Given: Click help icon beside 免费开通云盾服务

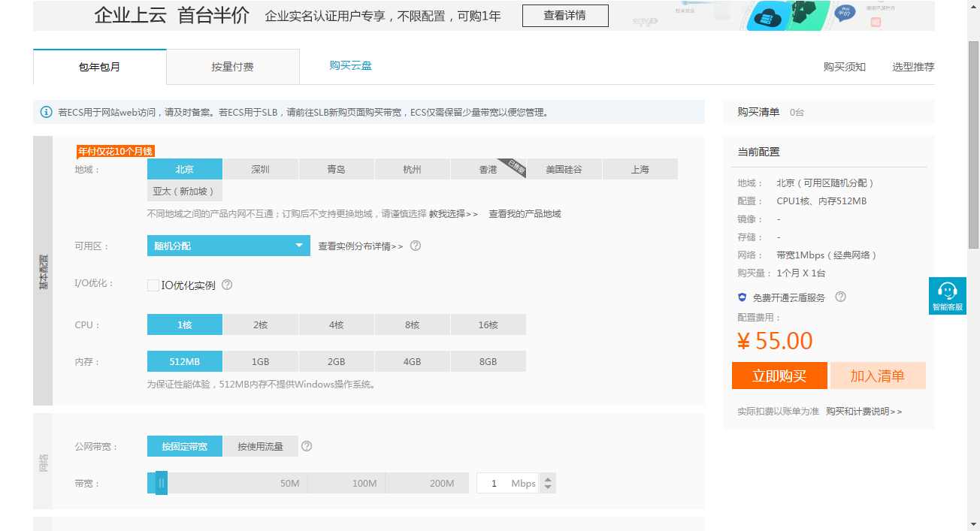Looking at the screenshot, I should coord(841,297).
